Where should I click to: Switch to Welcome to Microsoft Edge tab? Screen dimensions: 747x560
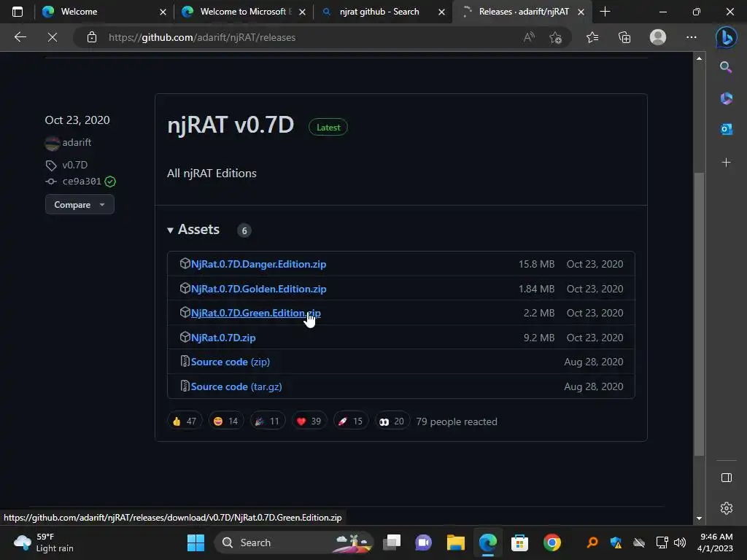point(245,12)
